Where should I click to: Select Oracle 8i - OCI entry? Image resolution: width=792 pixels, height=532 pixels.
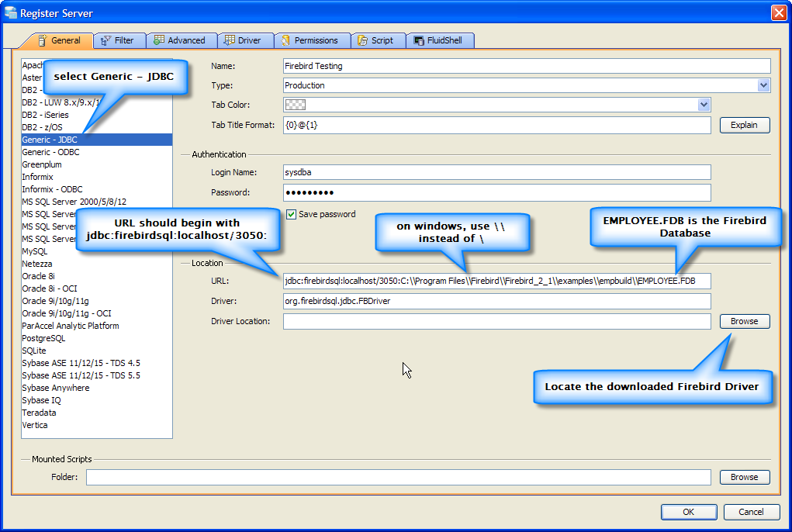point(97,288)
